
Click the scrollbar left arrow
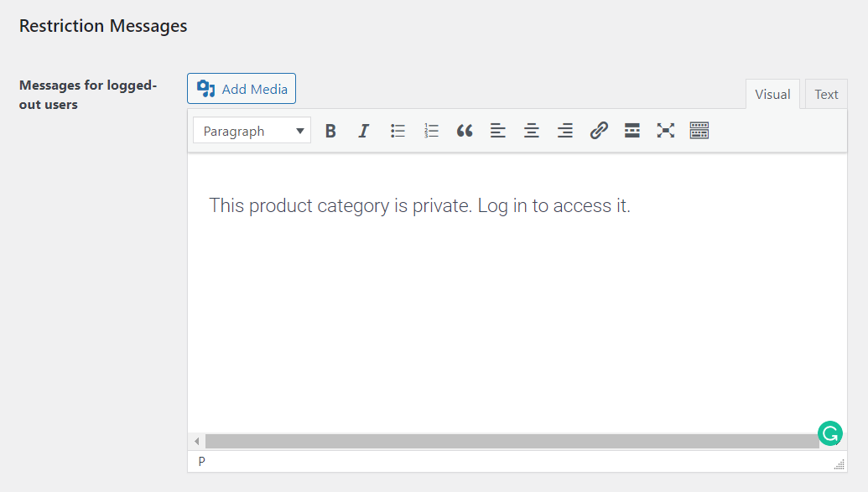[196, 441]
